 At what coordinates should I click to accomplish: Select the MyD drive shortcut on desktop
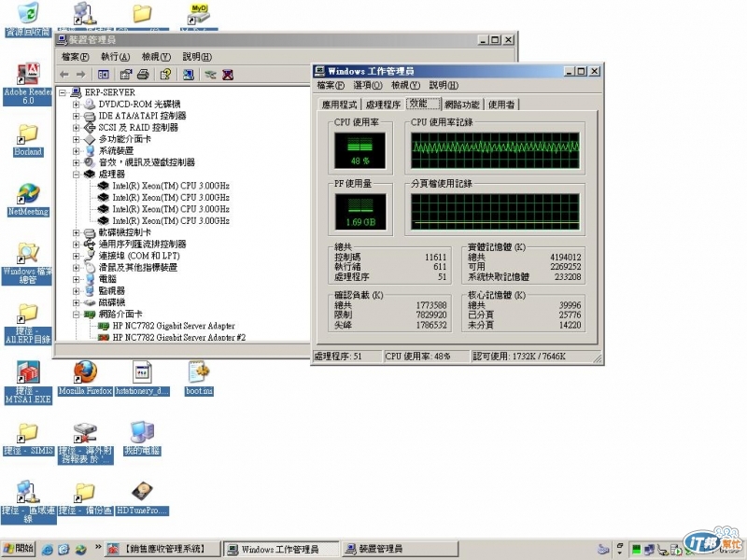[x=199, y=15]
